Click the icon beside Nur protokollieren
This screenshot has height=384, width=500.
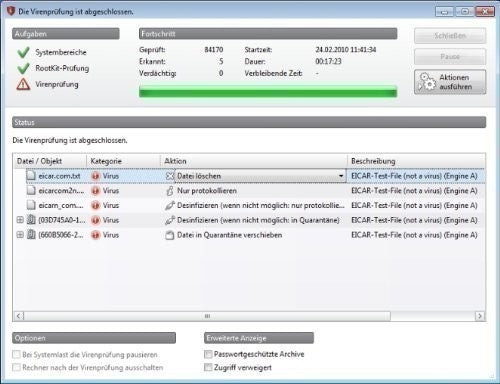coord(170,191)
